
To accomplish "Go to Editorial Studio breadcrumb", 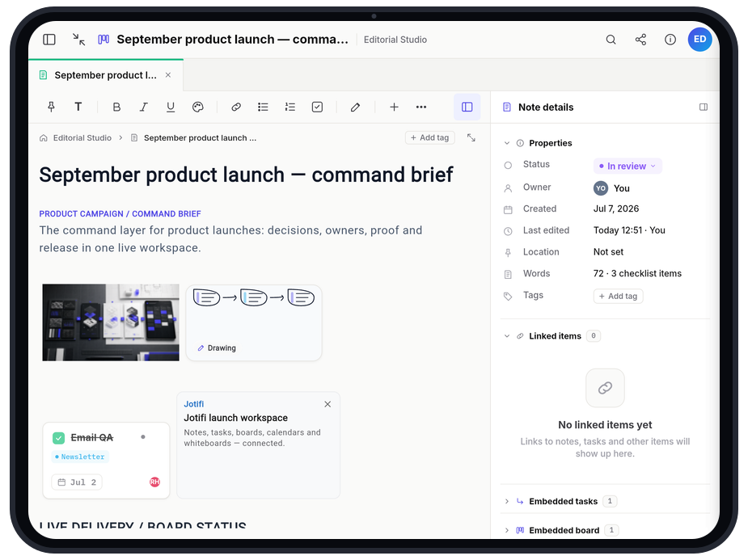I will pyautogui.click(x=82, y=137).
